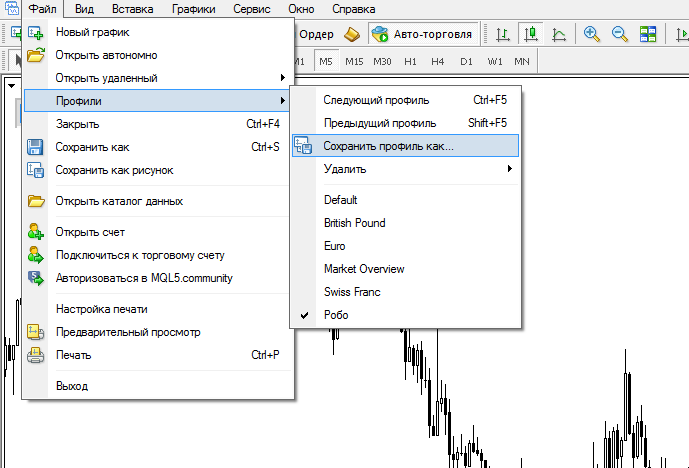Click the floppy disk icon for Сохранить как
Screen dimensions: 689x468
(x=36, y=148)
